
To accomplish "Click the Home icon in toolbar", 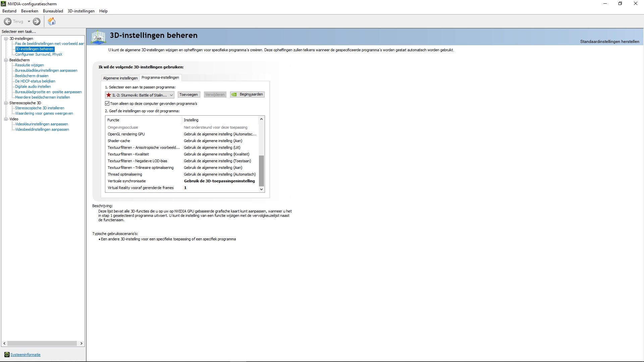I will click(52, 21).
